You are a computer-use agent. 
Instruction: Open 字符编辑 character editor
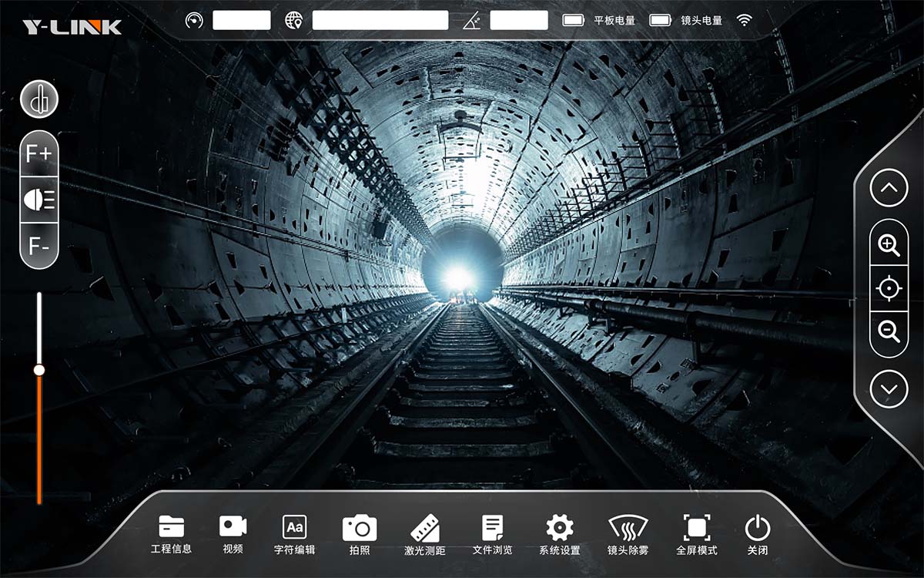tap(294, 535)
